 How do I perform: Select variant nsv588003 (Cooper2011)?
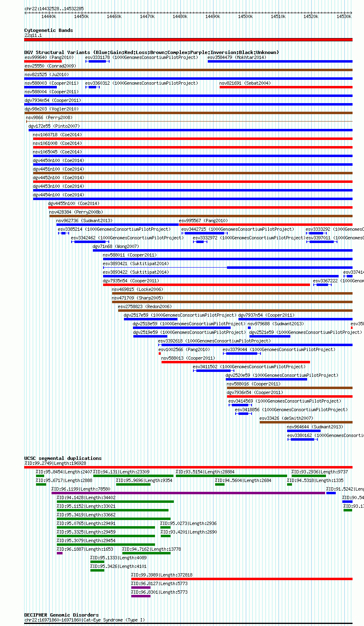(x=40, y=87)
